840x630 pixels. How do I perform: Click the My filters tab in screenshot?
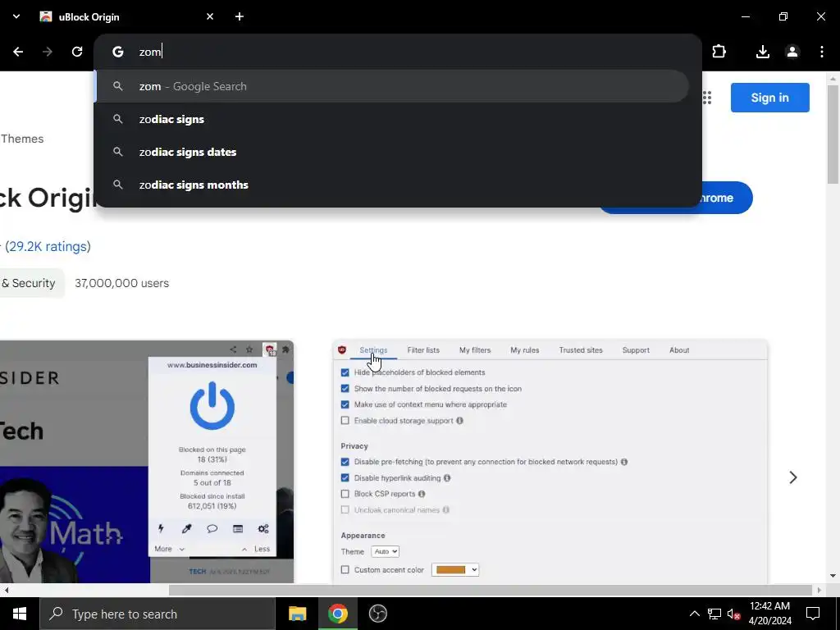click(475, 349)
